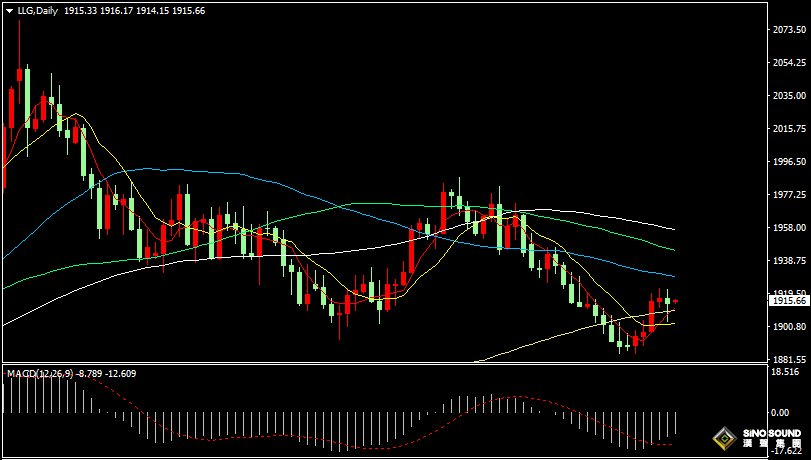The width and height of the screenshot is (811, 460).
Task: Click the Sino Sound diamond logo icon
Action: coord(724,438)
